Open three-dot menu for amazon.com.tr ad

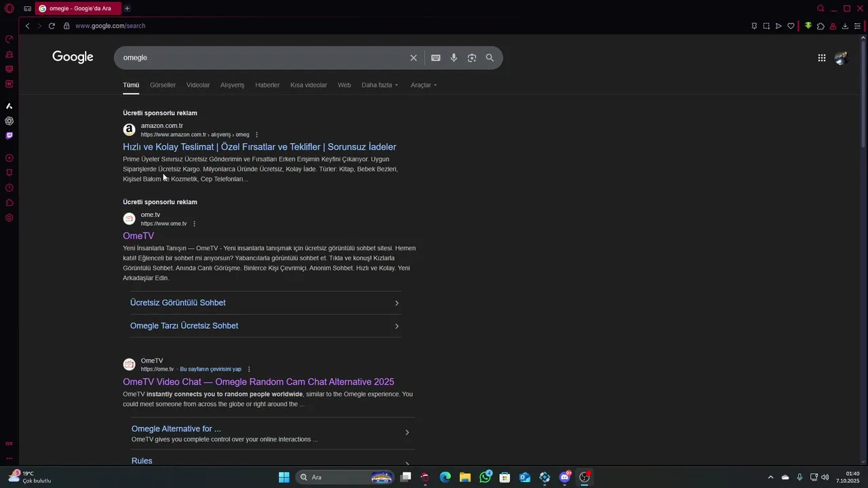(256, 135)
